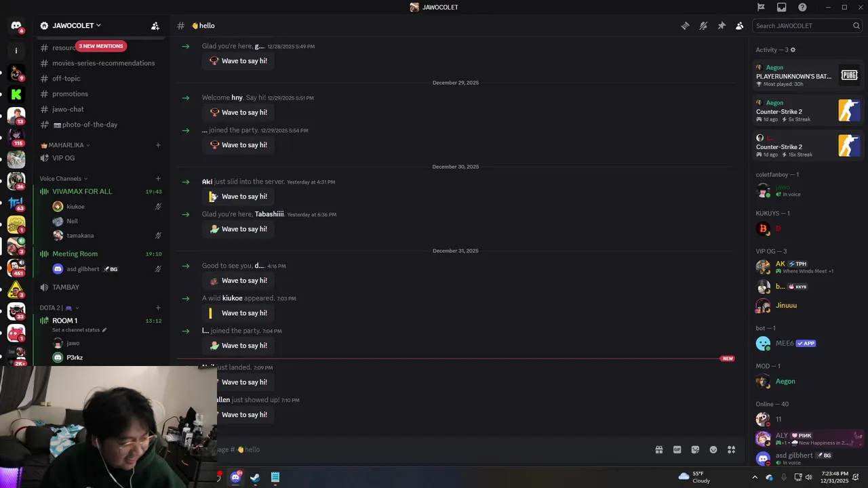
Task: Collapse the DOTA 2 category
Action: pyautogui.click(x=60, y=308)
